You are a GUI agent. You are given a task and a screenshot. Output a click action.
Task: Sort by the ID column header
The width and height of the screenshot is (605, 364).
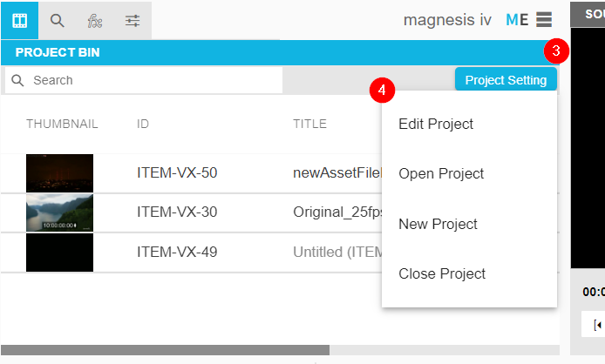[x=143, y=124]
